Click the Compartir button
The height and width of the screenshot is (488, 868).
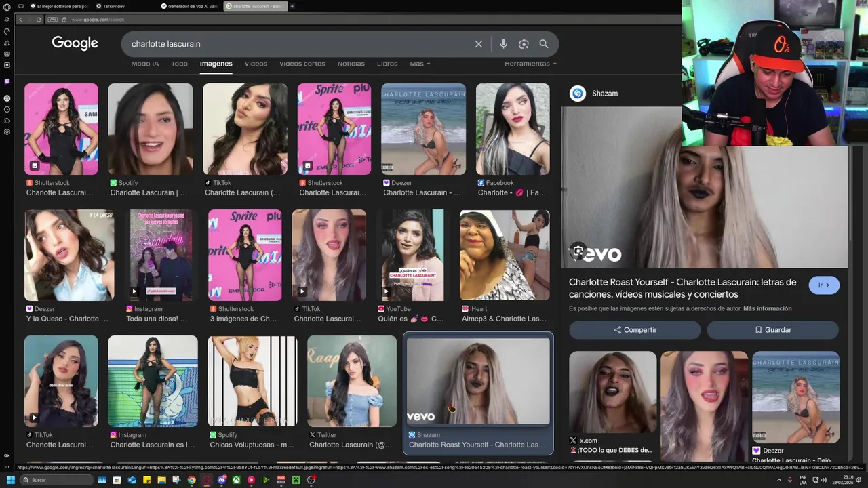635,330
